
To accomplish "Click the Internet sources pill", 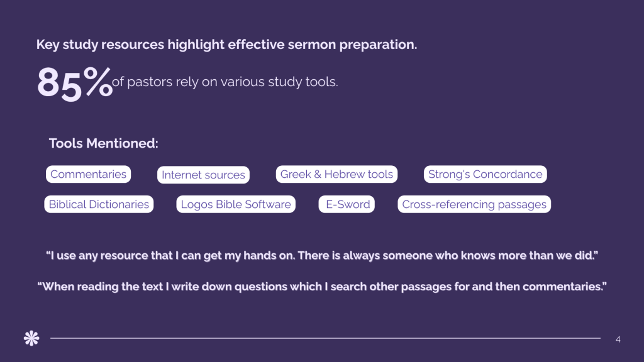I will (x=203, y=175).
